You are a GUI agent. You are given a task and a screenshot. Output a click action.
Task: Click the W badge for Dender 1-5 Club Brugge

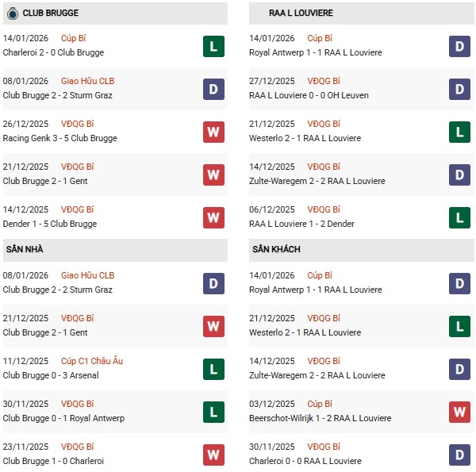tap(213, 217)
